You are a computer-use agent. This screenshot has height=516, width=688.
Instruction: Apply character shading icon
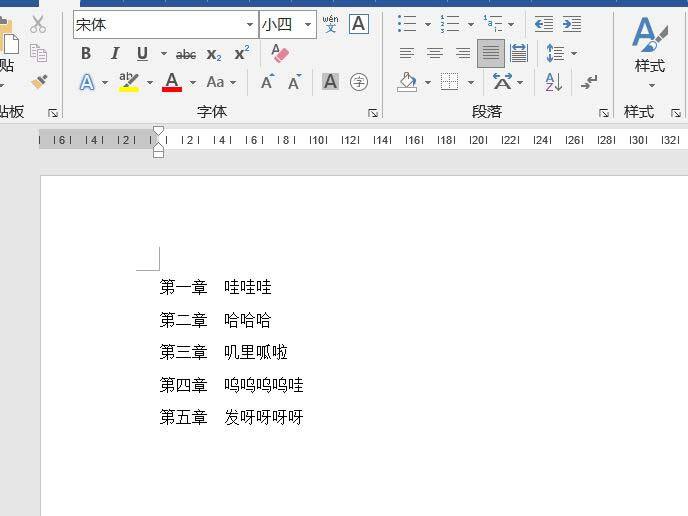coord(330,82)
